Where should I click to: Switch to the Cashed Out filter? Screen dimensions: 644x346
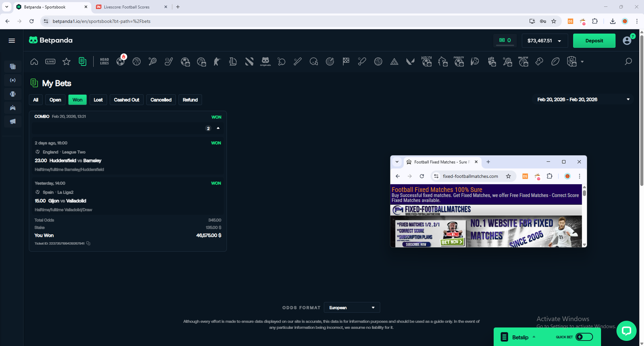click(126, 100)
